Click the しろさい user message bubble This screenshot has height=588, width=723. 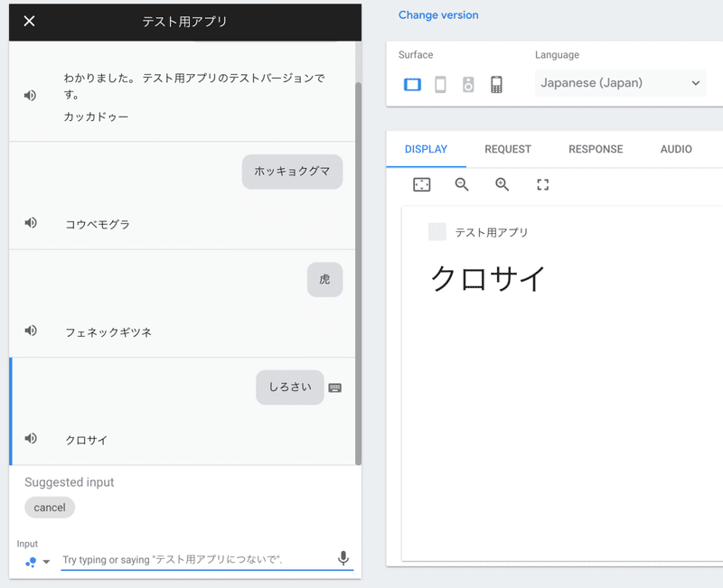[290, 387]
